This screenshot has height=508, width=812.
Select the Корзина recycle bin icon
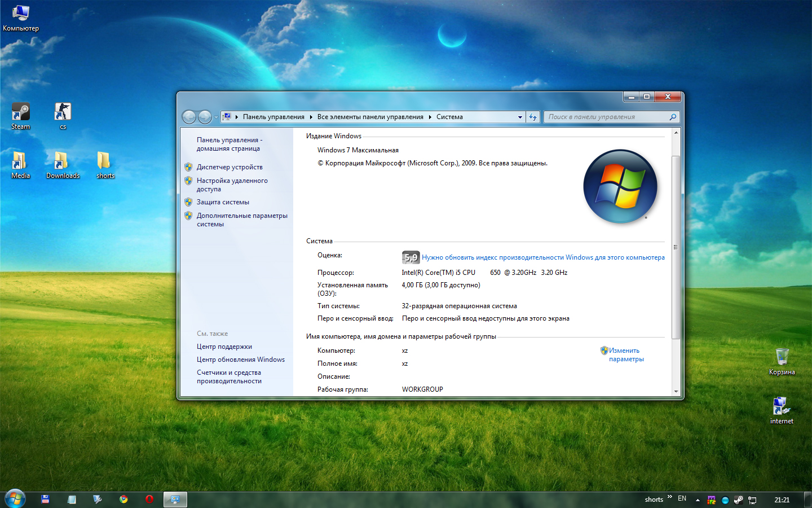(x=782, y=362)
